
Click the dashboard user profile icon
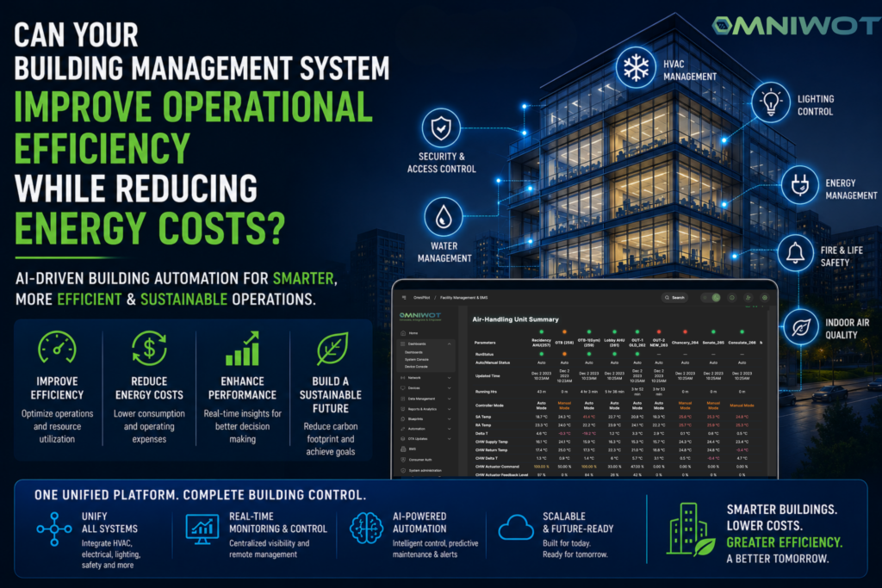(748, 297)
